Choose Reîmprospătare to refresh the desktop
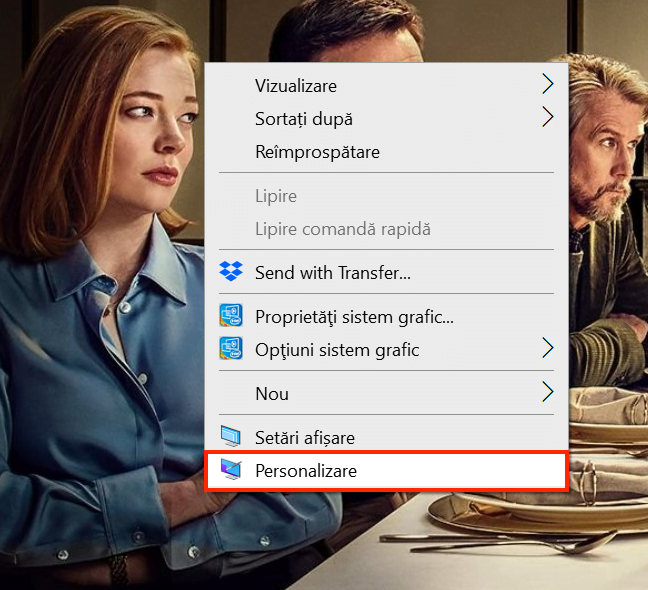This screenshot has height=590, width=648. tap(317, 152)
